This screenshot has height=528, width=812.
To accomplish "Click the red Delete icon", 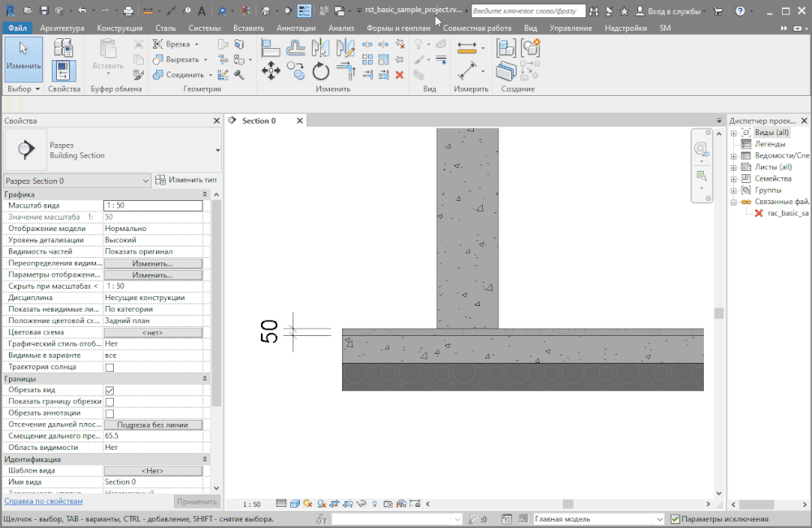I will pyautogui.click(x=399, y=75).
